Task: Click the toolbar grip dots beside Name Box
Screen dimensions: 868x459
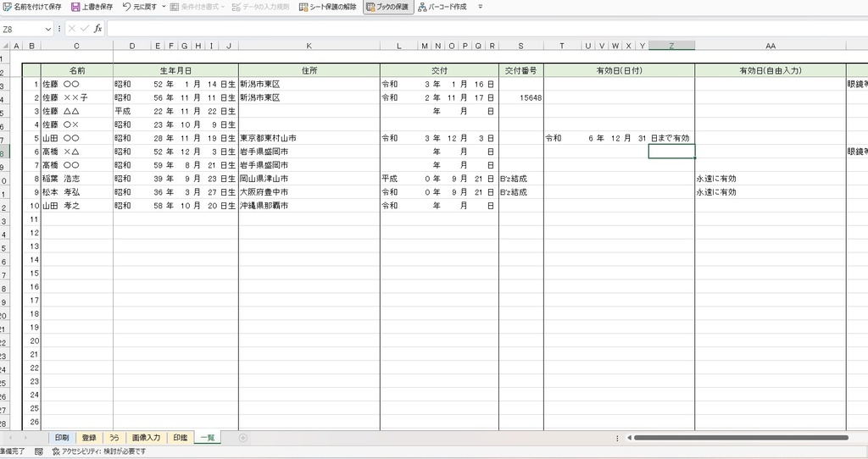Action: [59, 29]
